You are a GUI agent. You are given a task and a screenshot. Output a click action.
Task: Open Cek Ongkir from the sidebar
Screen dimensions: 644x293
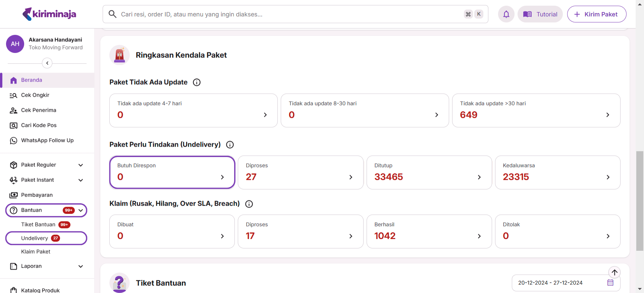(x=35, y=95)
